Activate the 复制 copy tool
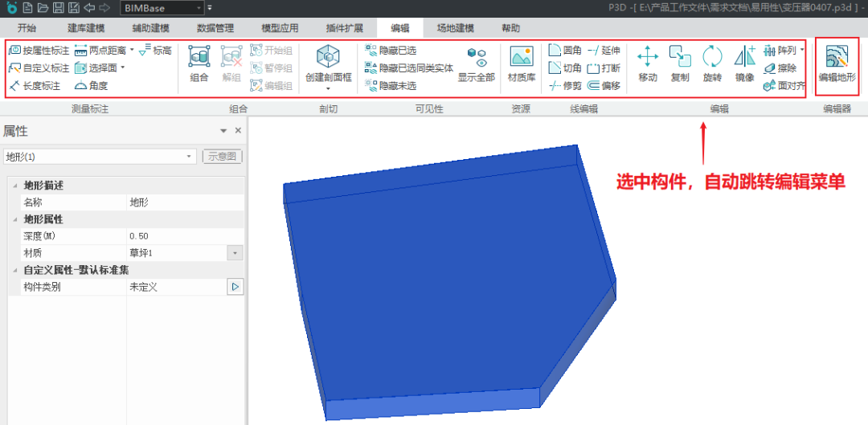The image size is (868, 425). click(x=680, y=64)
